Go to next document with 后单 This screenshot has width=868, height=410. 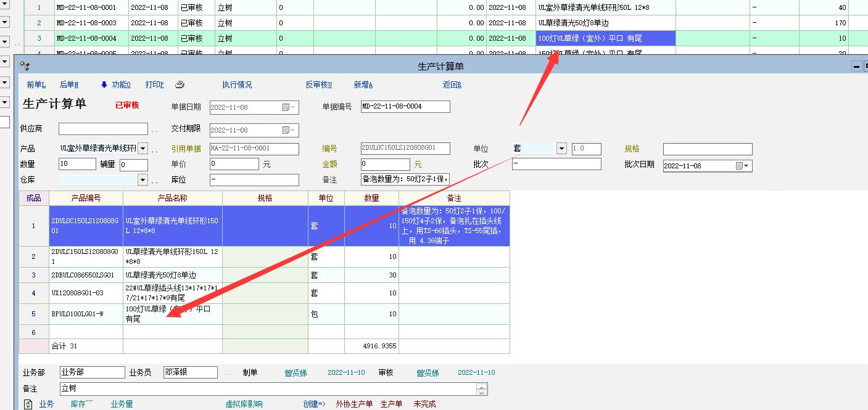coord(69,85)
